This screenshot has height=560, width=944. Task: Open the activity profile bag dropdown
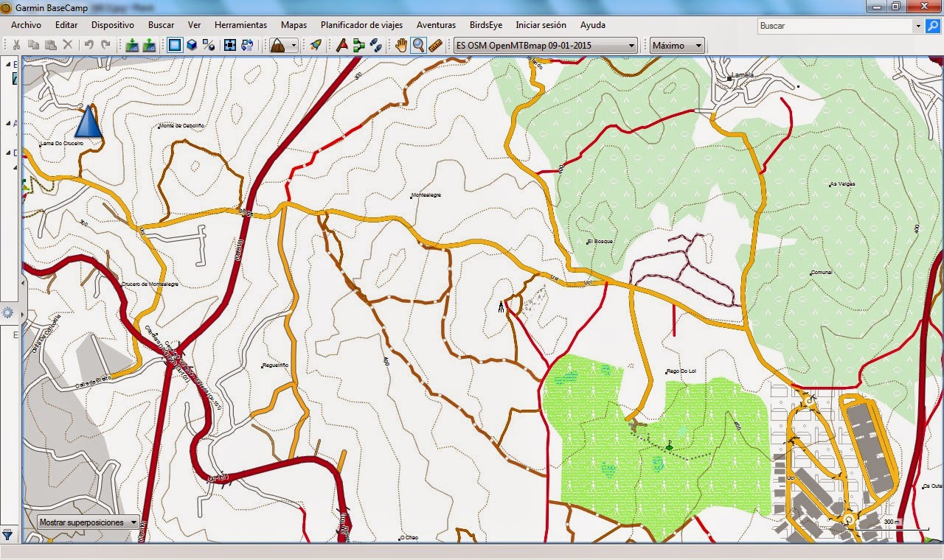(x=284, y=45)
